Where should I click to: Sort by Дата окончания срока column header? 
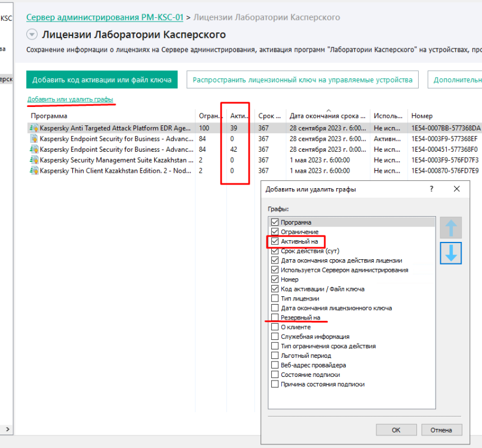[x=328, y=116]
